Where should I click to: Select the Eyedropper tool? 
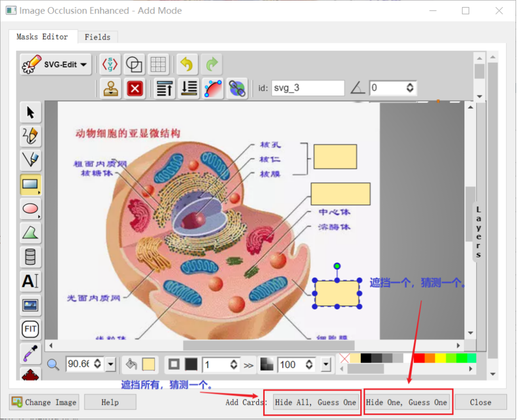(x=30, y=353)
